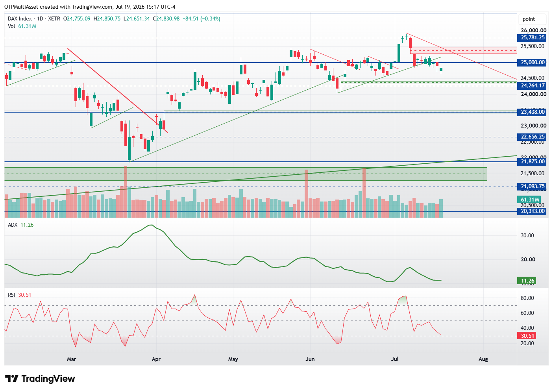The width and height of the screenshot is (553, 392).
Task: Click the green 61.31M volume label
Action: (x=529, y=200)
